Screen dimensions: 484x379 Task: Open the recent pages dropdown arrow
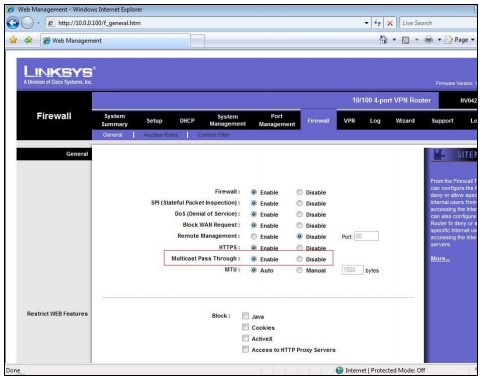click(38, 23)
